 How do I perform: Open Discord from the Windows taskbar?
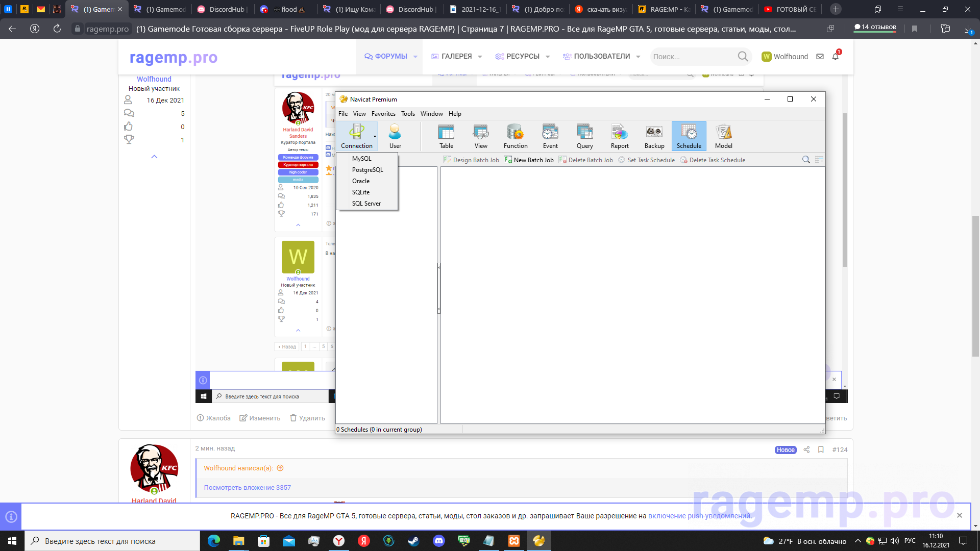439,541
